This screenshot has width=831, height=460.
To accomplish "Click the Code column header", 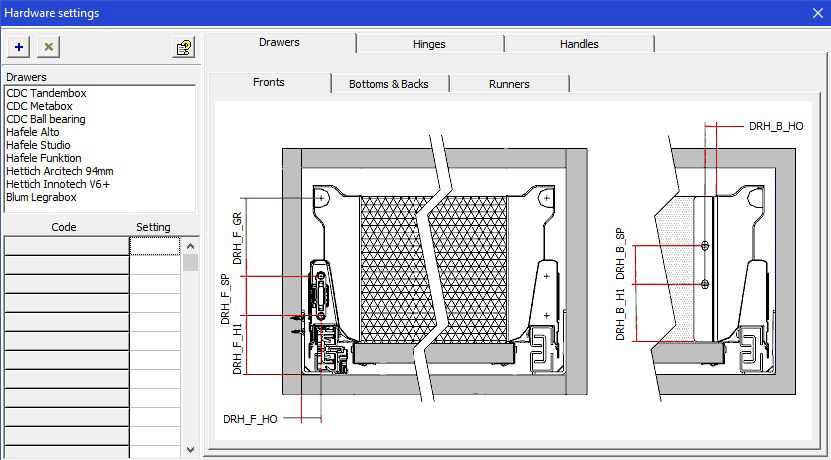I will pos(64,227).
